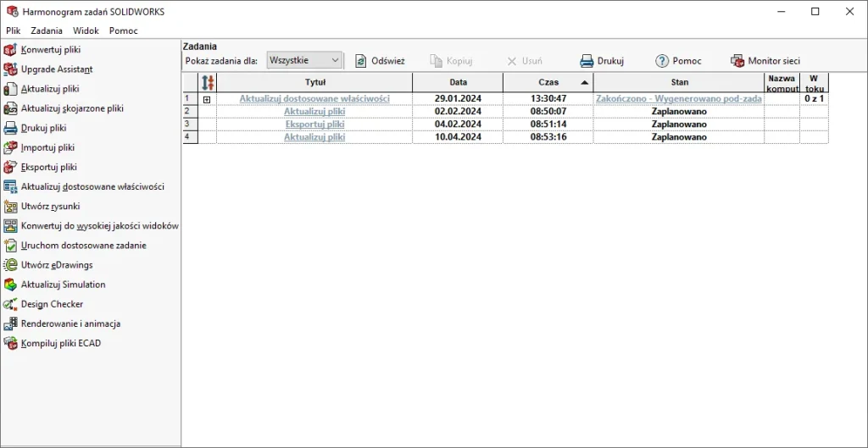Click the Eksportuj pliki sidebar icon
Screen dimensions: 868x448
click(x=9, y=167)
